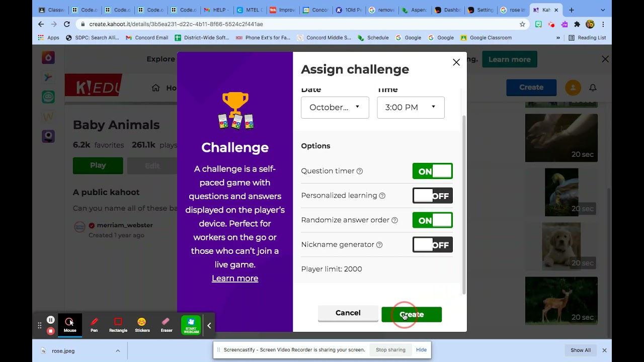Viewport: 644px width, 362px height.
Task: Enable Personalized learning toggle
Action: pyautogui.click(x=433, y=196)
